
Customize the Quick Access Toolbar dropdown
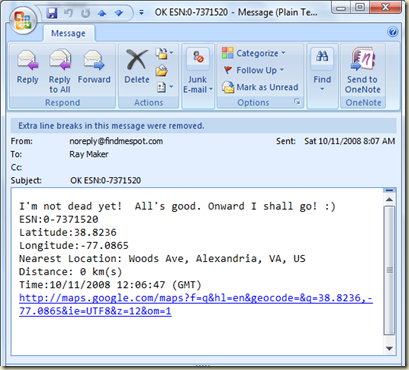(142, 13)
